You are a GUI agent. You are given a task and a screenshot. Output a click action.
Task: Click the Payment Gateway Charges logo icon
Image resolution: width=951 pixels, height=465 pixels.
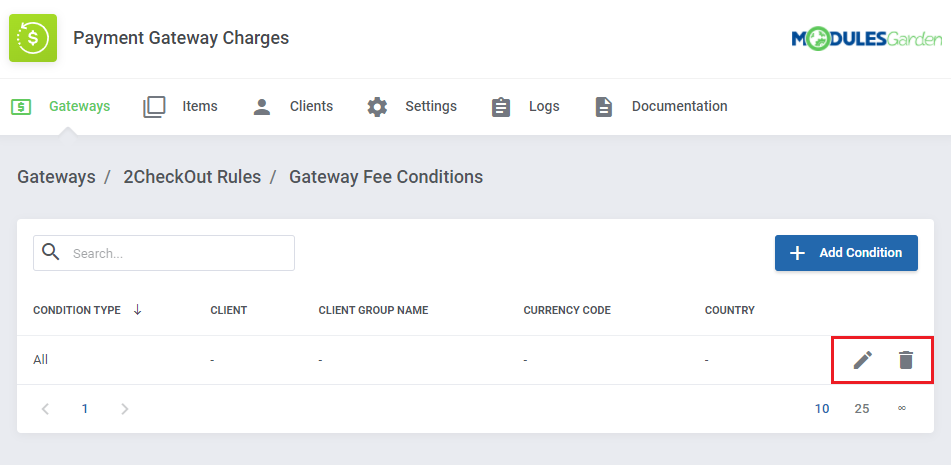33,38
